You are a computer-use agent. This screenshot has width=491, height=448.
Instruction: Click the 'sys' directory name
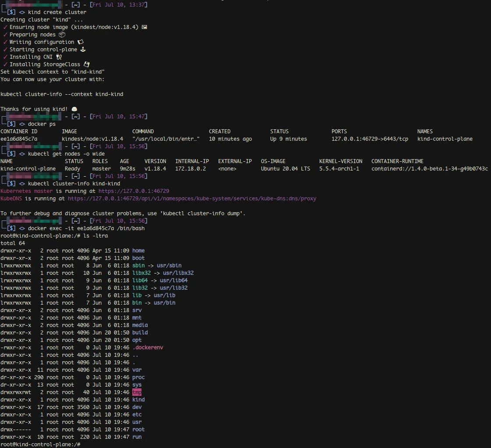[x=137, y=385]
